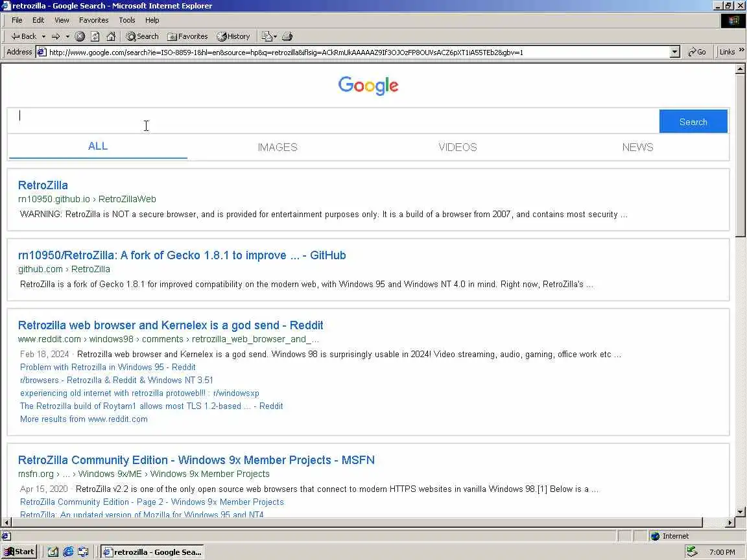Open r/browsers Retrozilla Windows NT 3.51 link
Screen dimensions: 747x560
pyautogui.click(x=117, y=380)
